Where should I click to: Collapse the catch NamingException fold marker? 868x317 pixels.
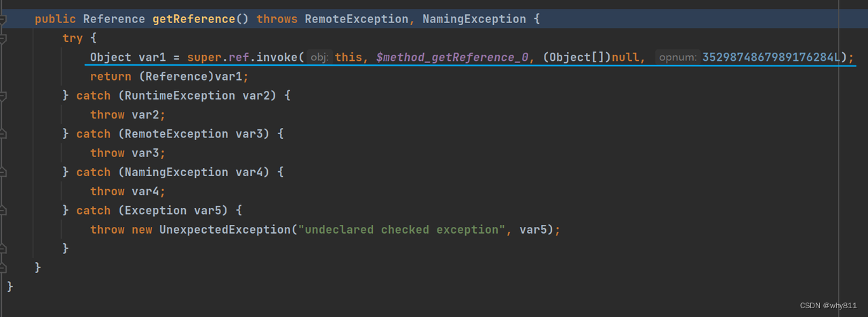pyautogui.click(x=3, y=172)
